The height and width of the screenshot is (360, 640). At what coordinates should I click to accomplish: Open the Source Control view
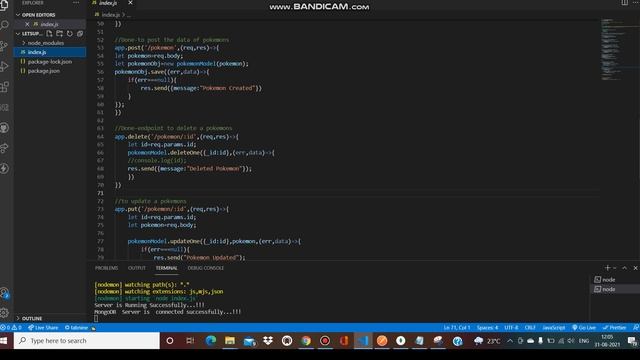(4, 45)
